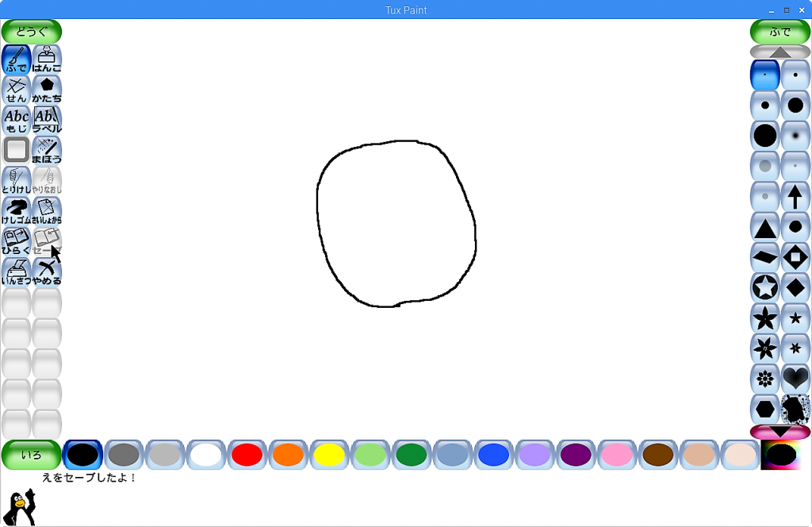The width and height of the screenshot is (812, 527).
Task: Choose the yellow color swatch
Action: 329,455
